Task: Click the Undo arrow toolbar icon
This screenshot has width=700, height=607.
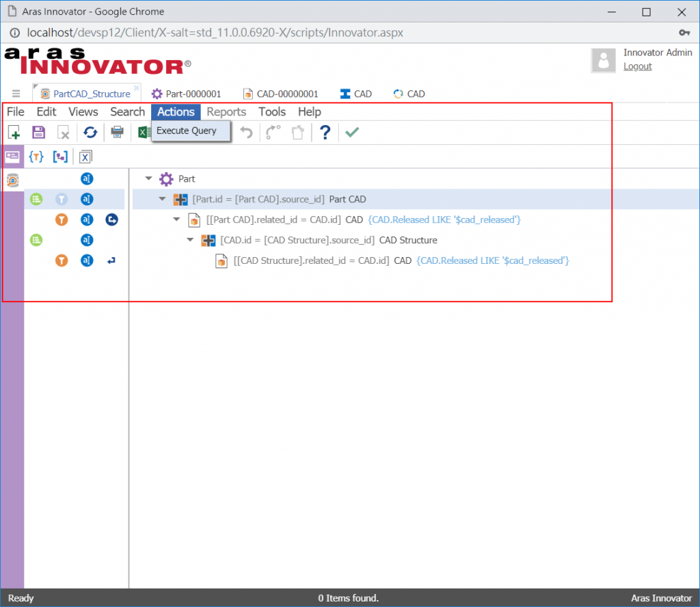Action: coord(246,132)
